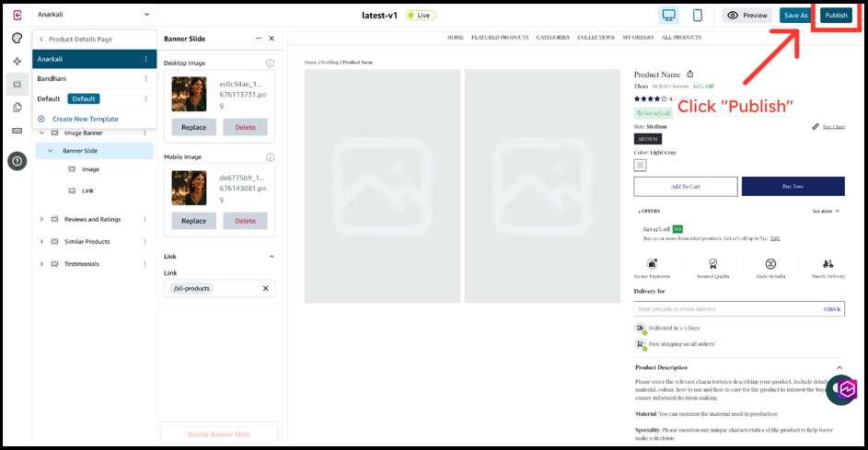
Task: Open Categories in the store navigation
Action: pyautogui.click(x=552, y=38)
